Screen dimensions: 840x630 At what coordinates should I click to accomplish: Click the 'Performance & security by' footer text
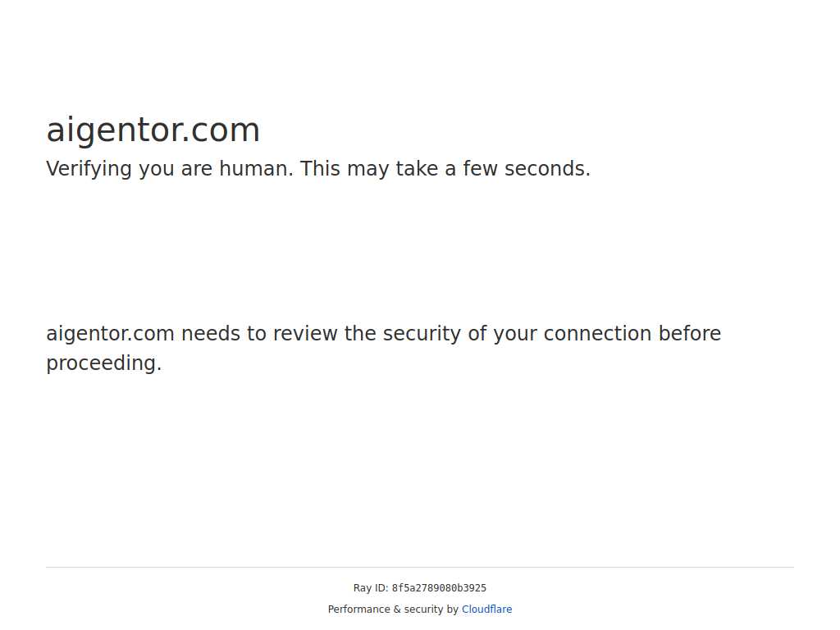(393, 609)
